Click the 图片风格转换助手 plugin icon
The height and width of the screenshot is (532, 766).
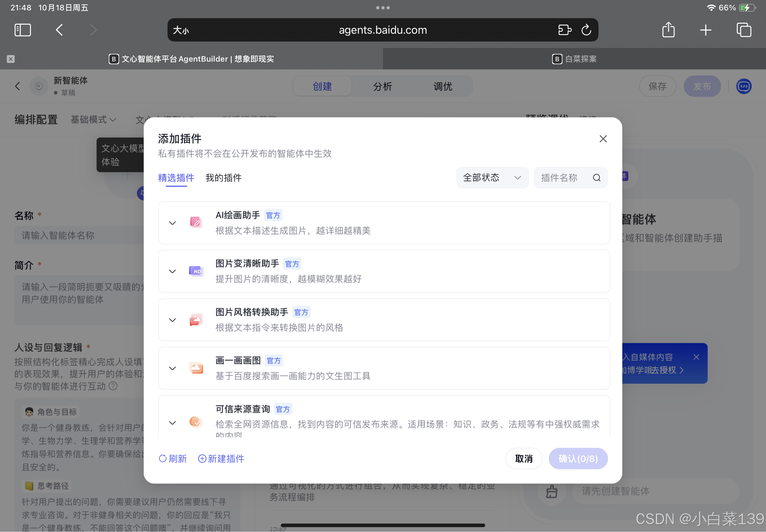click(196, 320)
